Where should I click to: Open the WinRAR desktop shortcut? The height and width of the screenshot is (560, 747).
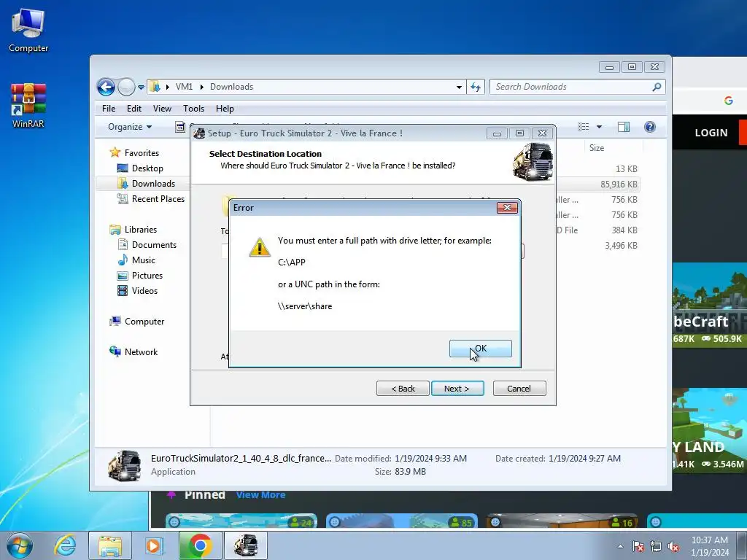click(x=28, y=106)
